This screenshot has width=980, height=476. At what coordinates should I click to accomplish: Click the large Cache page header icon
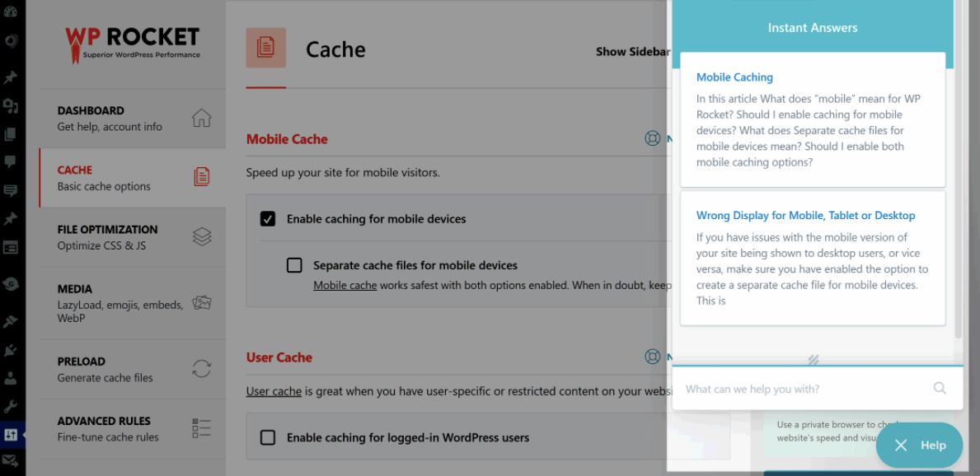click(x=266, y=48)
